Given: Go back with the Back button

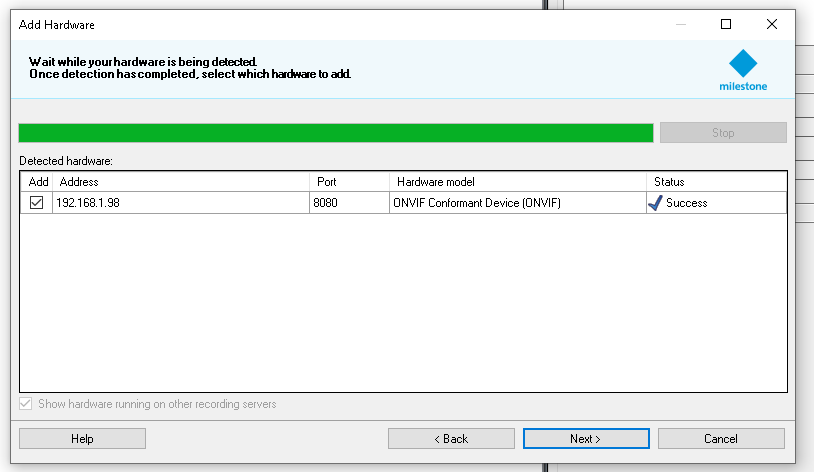Looking at the screenshot, I should point(451,439).
